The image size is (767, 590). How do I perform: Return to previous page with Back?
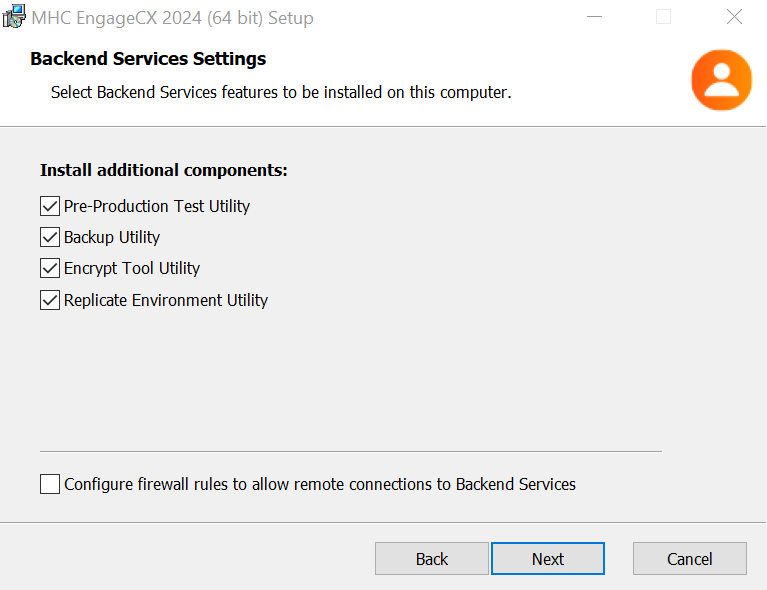click(x=431, y=559)
